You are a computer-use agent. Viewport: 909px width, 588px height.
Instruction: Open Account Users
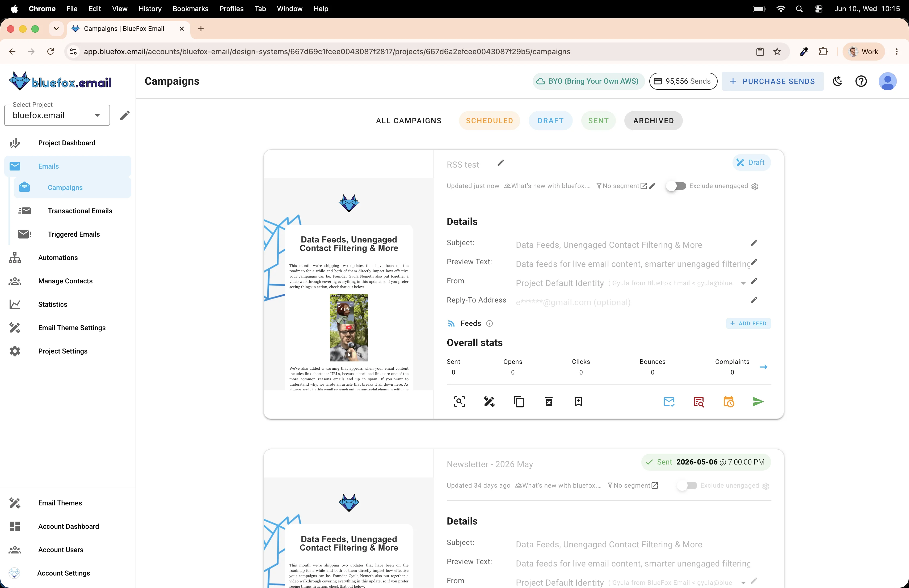pyautogui.click(x=67, y=550)
